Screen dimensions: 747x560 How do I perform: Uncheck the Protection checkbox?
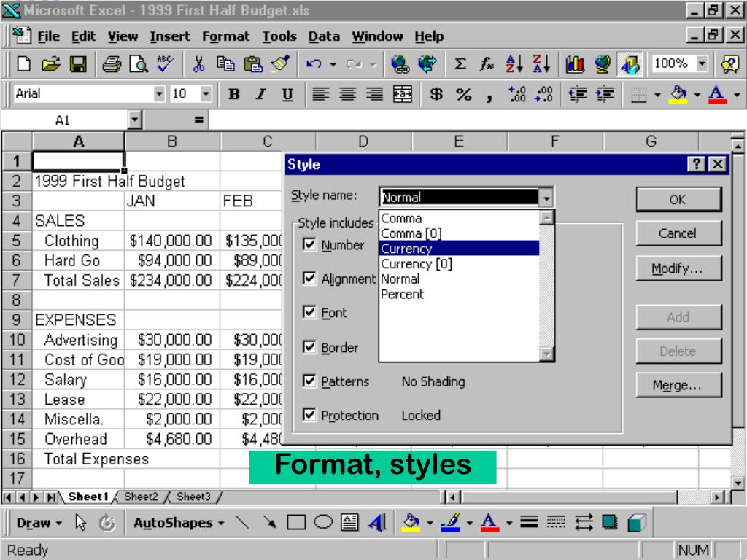click(x=309, y=415)
